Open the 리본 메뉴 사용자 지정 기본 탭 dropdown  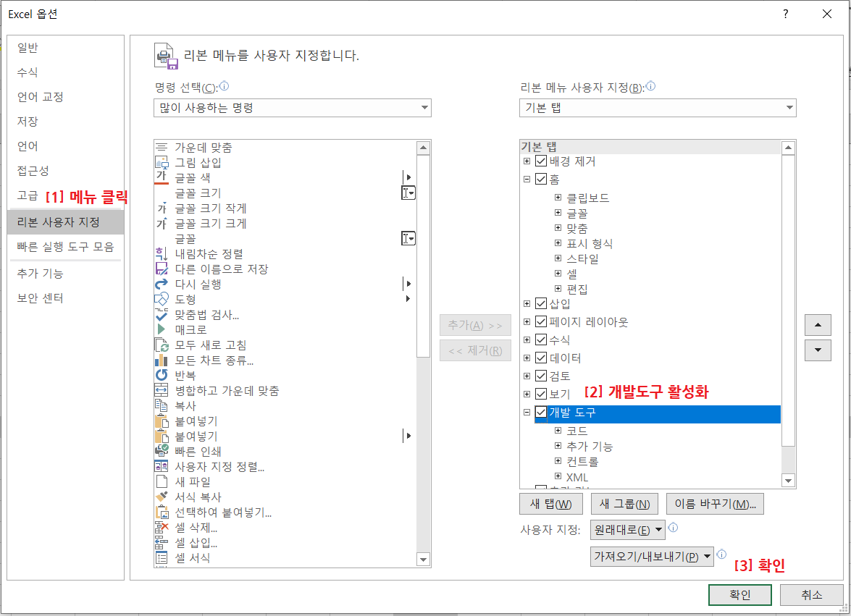tap(658, 108)
